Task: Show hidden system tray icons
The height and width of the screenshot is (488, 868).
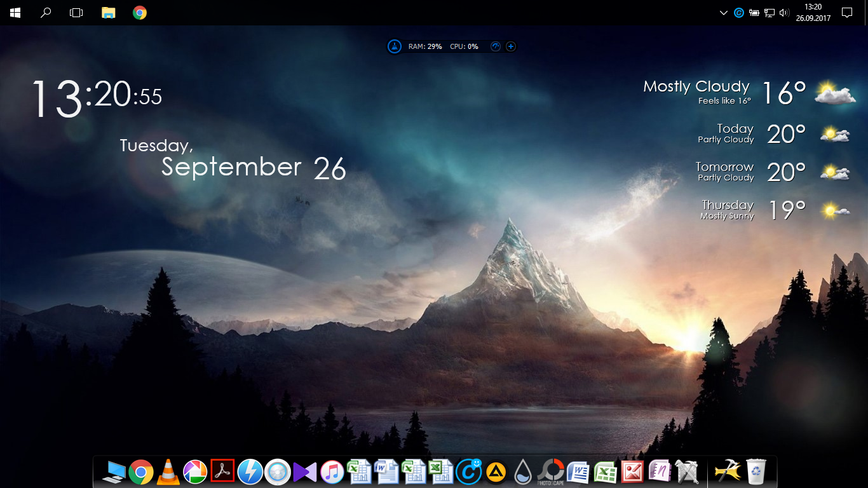Action: click(x=723, y=13)
